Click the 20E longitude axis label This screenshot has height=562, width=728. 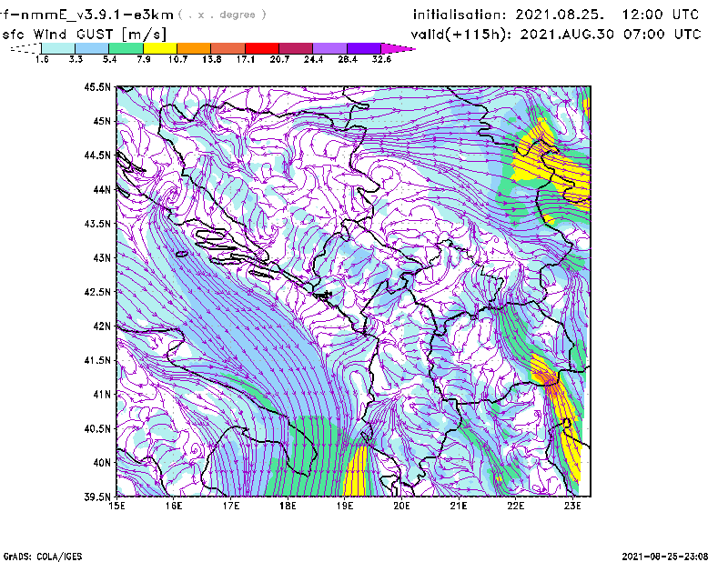coord(401,506)
